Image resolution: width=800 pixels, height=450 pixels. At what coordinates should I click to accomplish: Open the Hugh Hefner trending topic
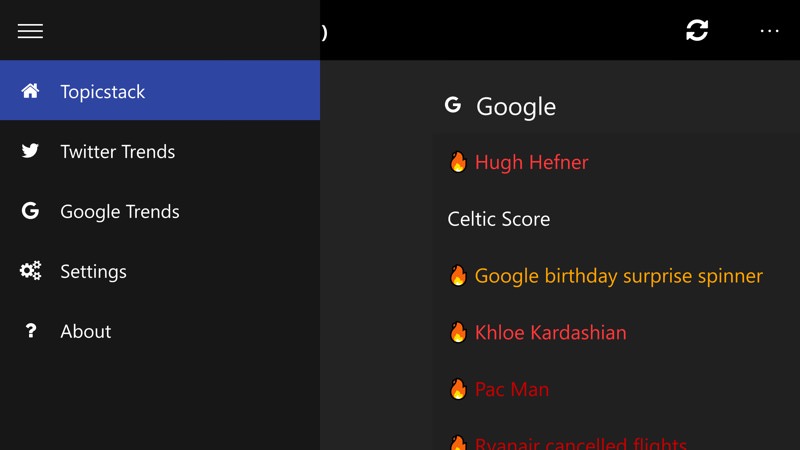click(532, 162)
